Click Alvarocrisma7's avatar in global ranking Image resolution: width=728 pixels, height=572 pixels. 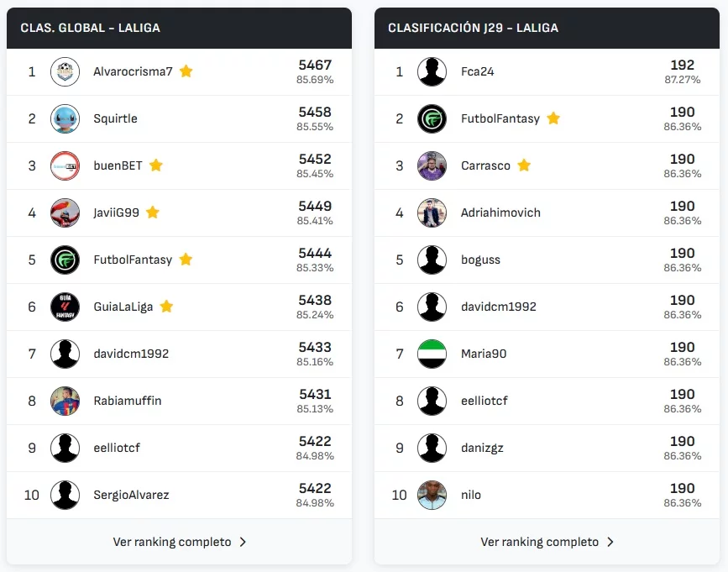pyautogui.click(x=65, y=71)
